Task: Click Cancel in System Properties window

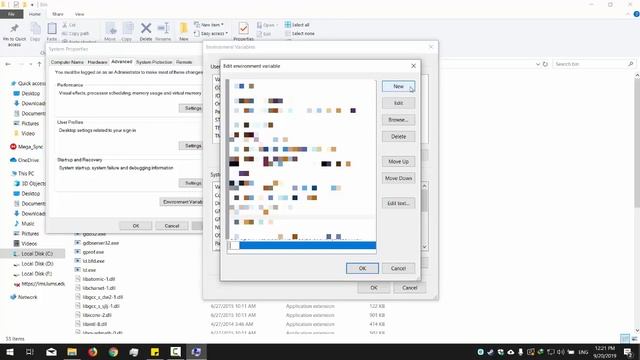Action: [x=172, y=226]
